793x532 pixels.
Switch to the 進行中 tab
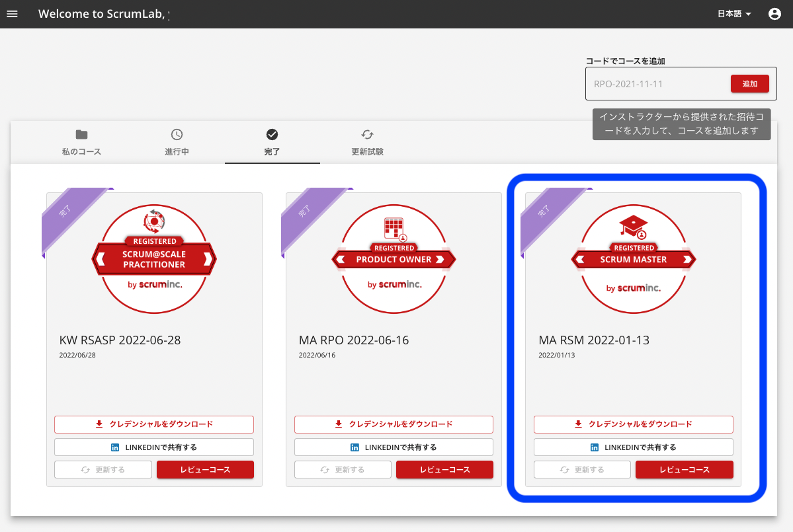(x=177, y=143)
